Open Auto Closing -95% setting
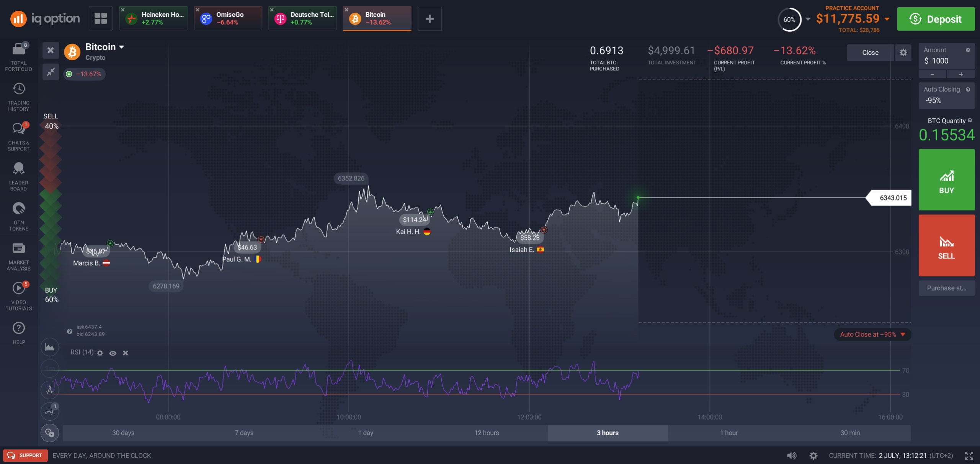This screenshot has width=980, height=464. 947,96
